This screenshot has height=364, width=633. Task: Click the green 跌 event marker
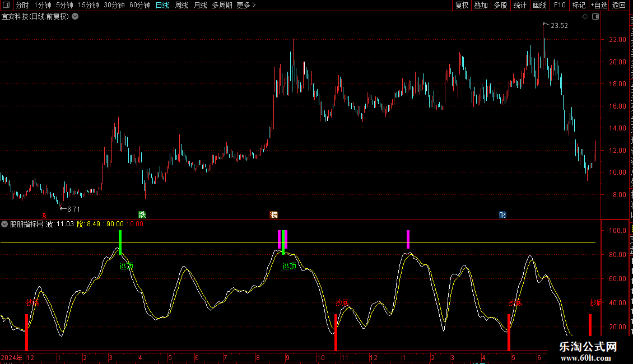[x=142, y=214]
